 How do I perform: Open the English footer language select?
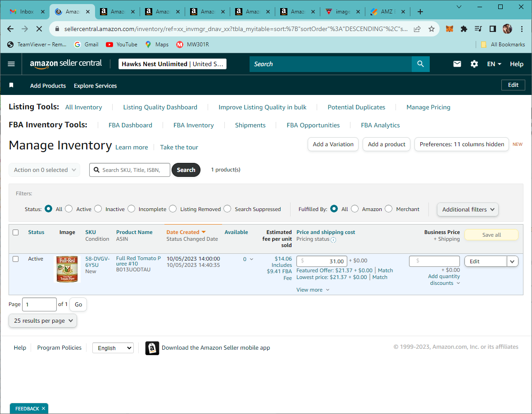(x=113, y=348)
